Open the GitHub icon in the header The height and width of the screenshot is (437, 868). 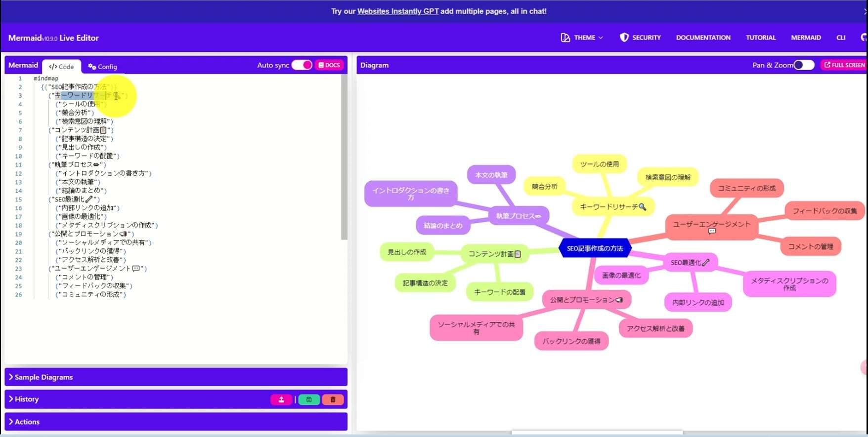[864, 38]
